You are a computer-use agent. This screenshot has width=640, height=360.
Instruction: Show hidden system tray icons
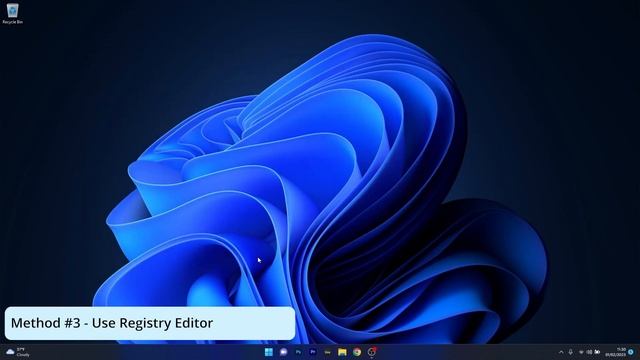coord(561,352)
